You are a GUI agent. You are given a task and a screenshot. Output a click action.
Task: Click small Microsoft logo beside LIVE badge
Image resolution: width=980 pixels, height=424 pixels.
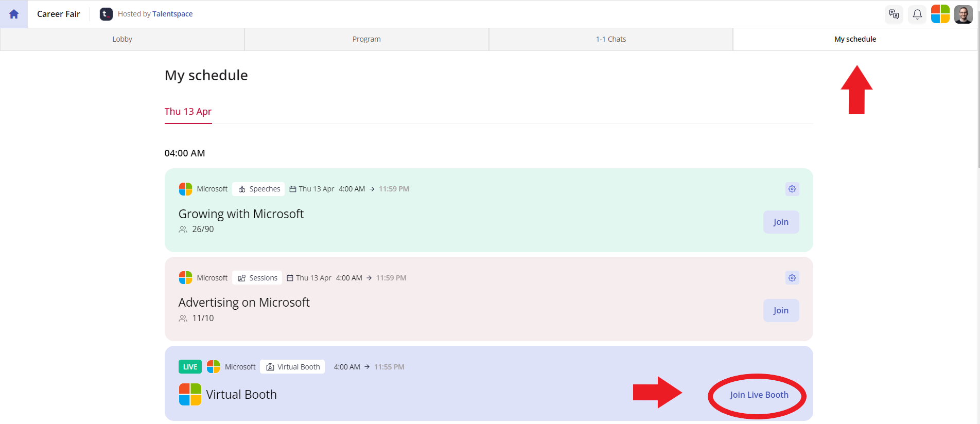tap(213, 367)
